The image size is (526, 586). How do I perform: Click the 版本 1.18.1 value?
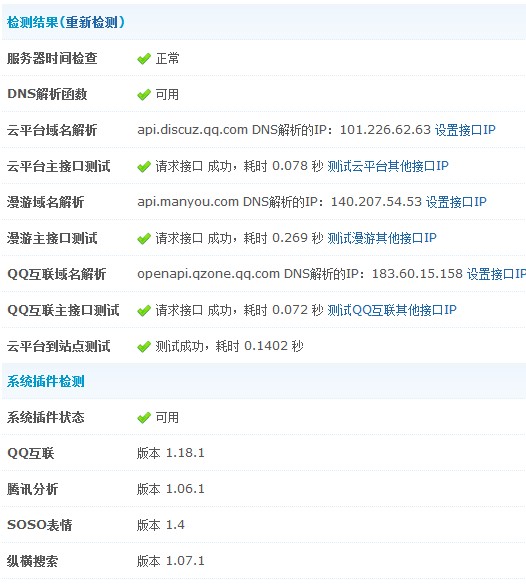click(170, 453)
